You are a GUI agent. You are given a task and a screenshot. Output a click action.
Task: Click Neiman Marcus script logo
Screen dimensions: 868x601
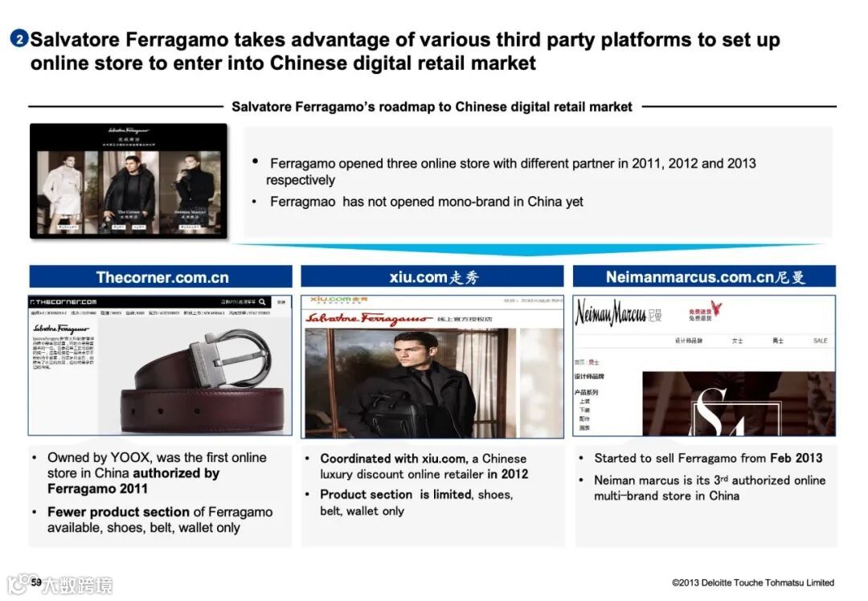tap(610, 313)
